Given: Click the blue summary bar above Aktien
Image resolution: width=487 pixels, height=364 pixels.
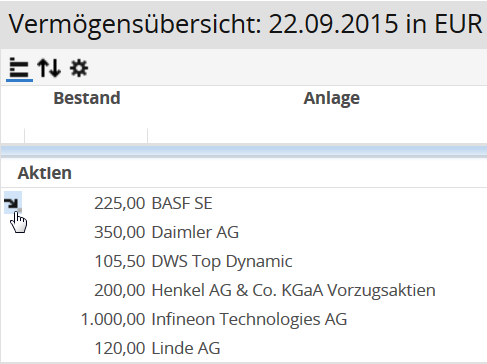Looking at the screenshot, I should 244,151.
